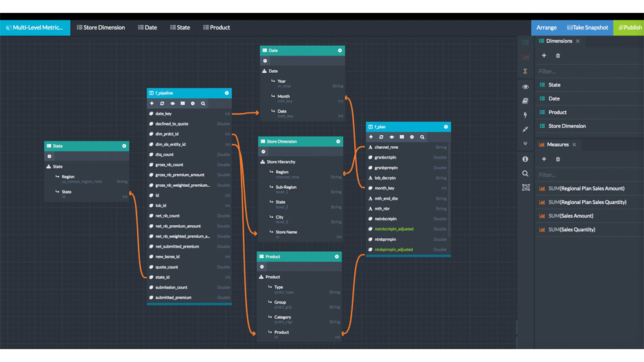This screenshot has width=644, height=362.
Task: Switch to the Store Dimension tab
Action: 100,28
